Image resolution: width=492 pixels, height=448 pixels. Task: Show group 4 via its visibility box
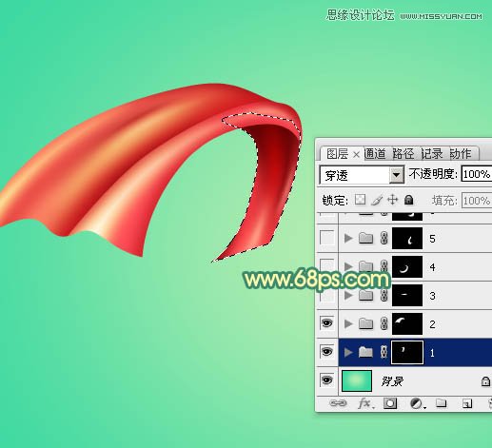coord(327,265)
